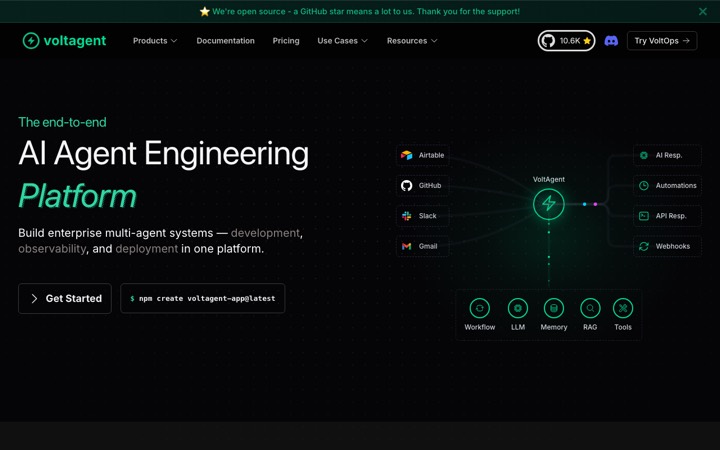
Task: Click the central VoltAgent bolt node
Action: coord(549,203)
